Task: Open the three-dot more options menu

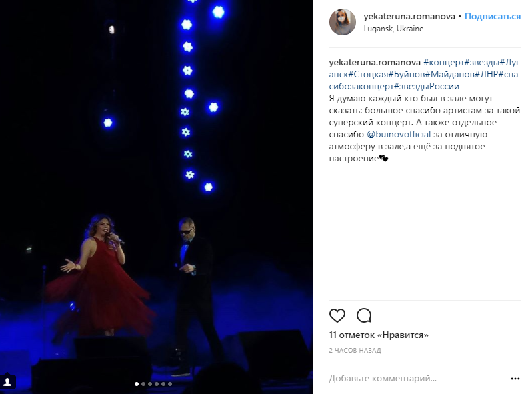Action: pyautogui.click(x=515, y=379)
